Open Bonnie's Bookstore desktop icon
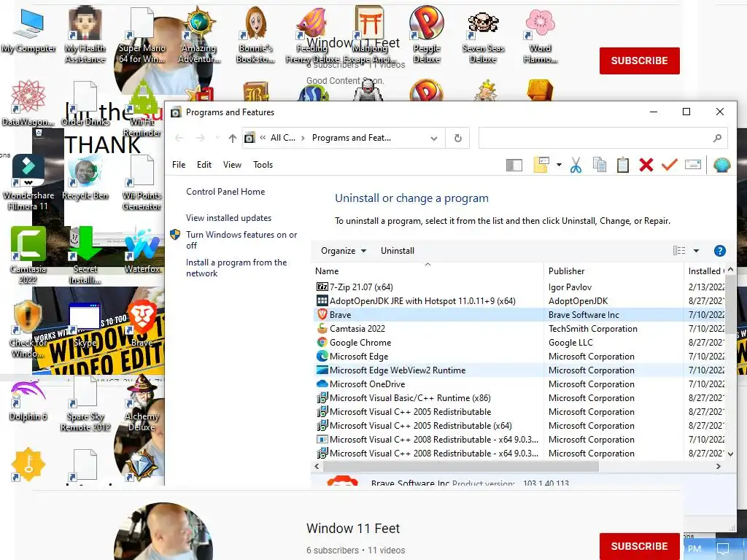This screenshot has width=747, height=560. (255, 34)
